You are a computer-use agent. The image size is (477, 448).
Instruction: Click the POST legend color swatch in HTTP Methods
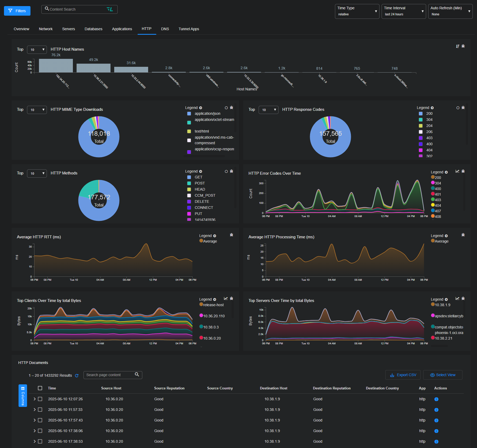click(x=189, y=183)
